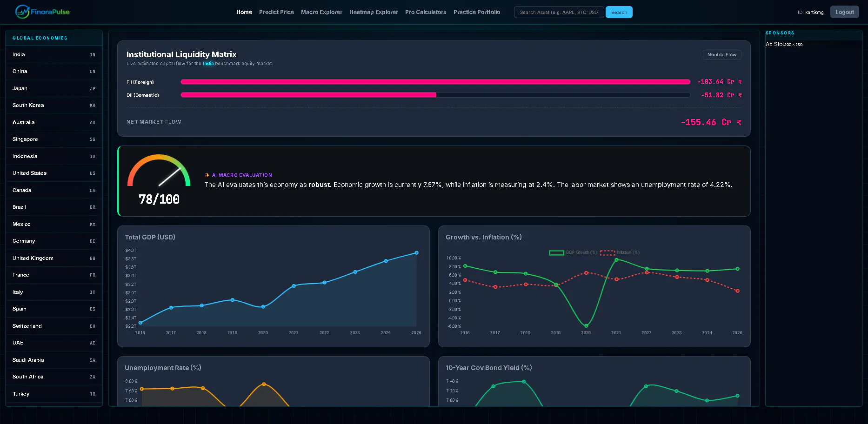Click the net market flow value -155.46 Cr

[x=711, y=122]
